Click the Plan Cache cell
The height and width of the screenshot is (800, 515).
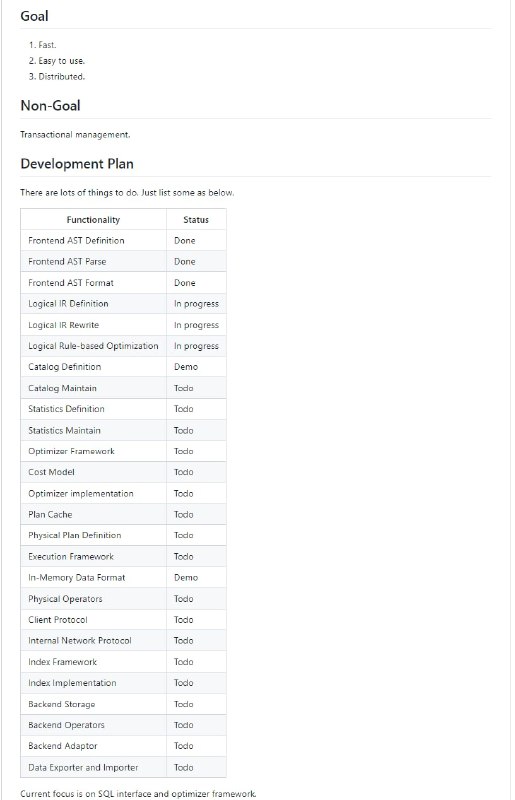(93, 514)
